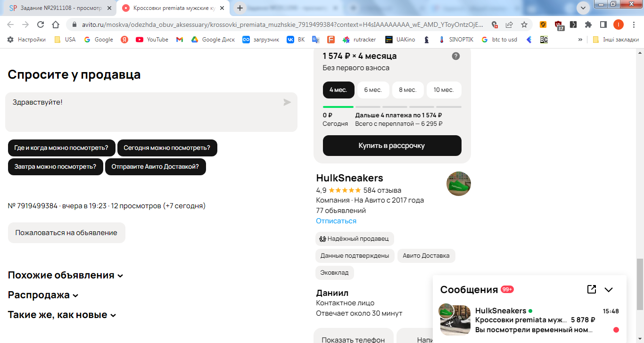Click the Отписаться link
The height and width of the screenshot is (343, 644).
(336, 221)
